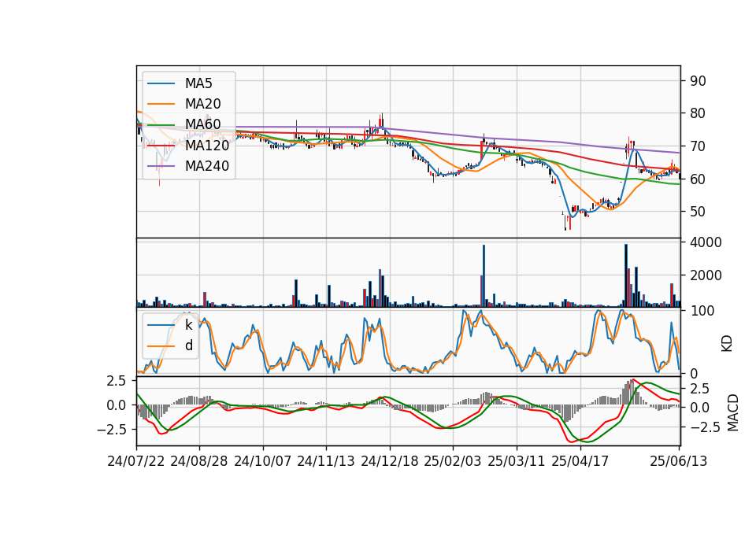Viewport: 756px width, 543px height.
Task: Click the purple MA240 legend line sample
Action: coord(161,166)
